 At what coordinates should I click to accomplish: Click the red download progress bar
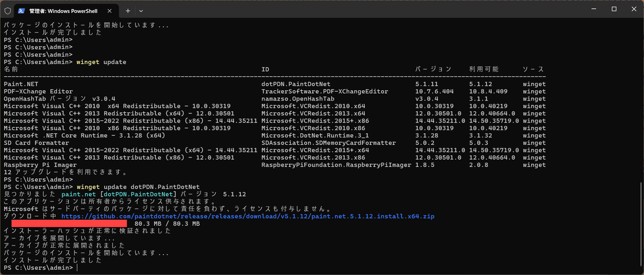pos(69,223)
